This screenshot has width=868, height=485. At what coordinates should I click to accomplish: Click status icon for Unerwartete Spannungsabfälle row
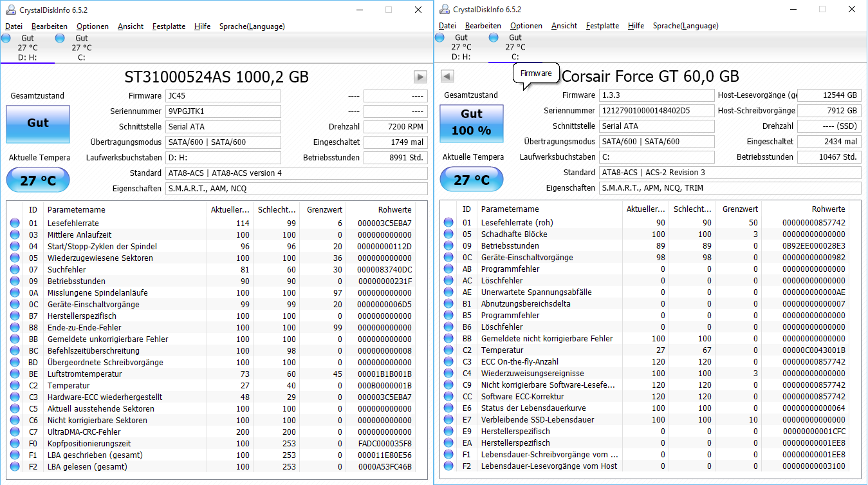448,292
